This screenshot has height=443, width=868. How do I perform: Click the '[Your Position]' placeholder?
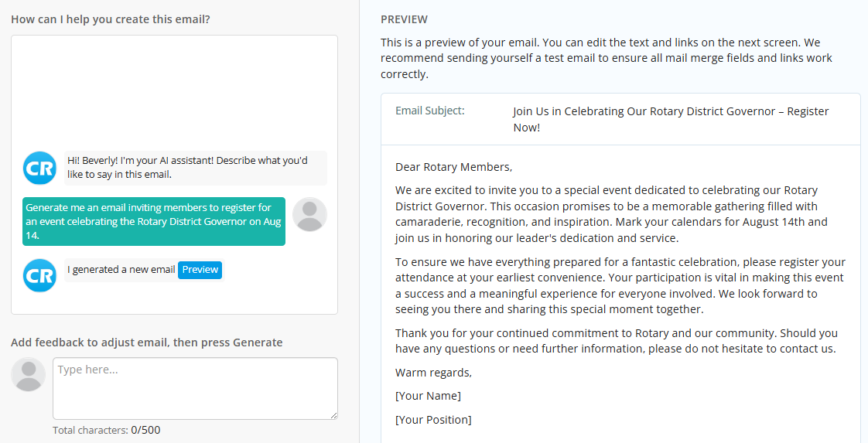(433, 420)
